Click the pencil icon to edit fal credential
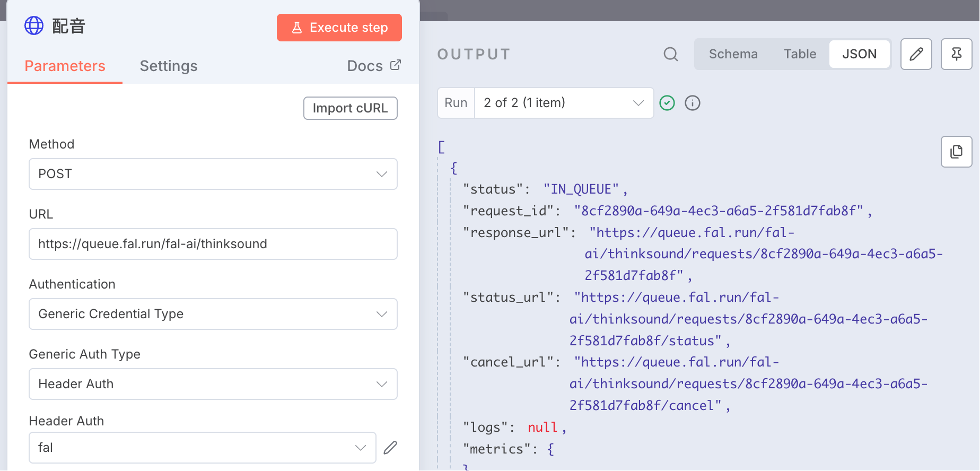 click(x=390, y=448)
